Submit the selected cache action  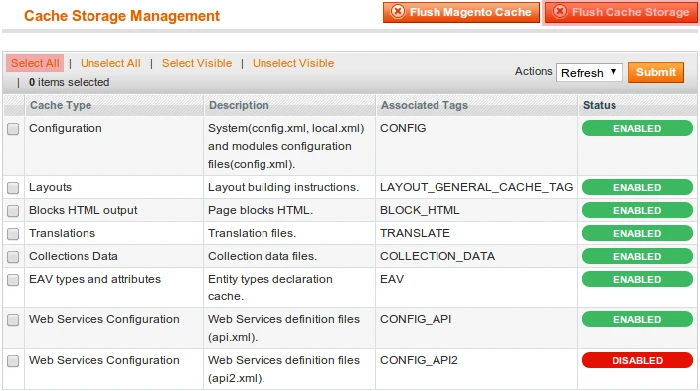coord(655,72)
